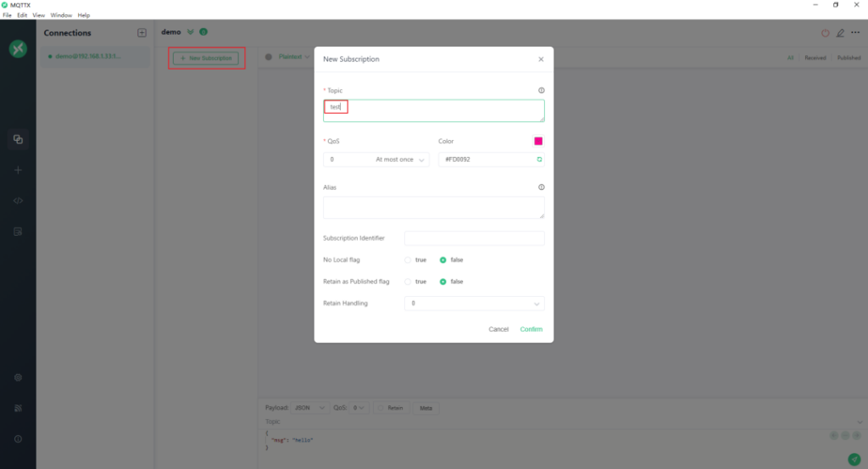Open the three-dots more menu
The height and width of the screenshot is (469, 868).
(855, 33)
